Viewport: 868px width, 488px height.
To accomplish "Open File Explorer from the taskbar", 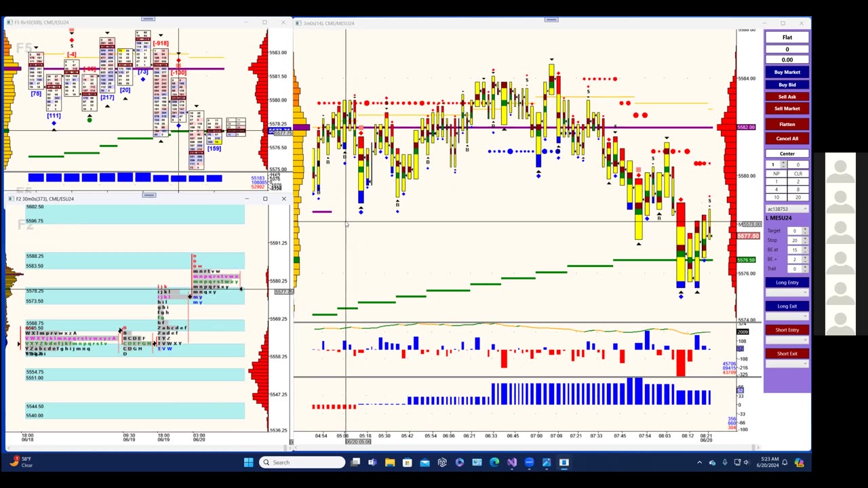I will point(390,462).
